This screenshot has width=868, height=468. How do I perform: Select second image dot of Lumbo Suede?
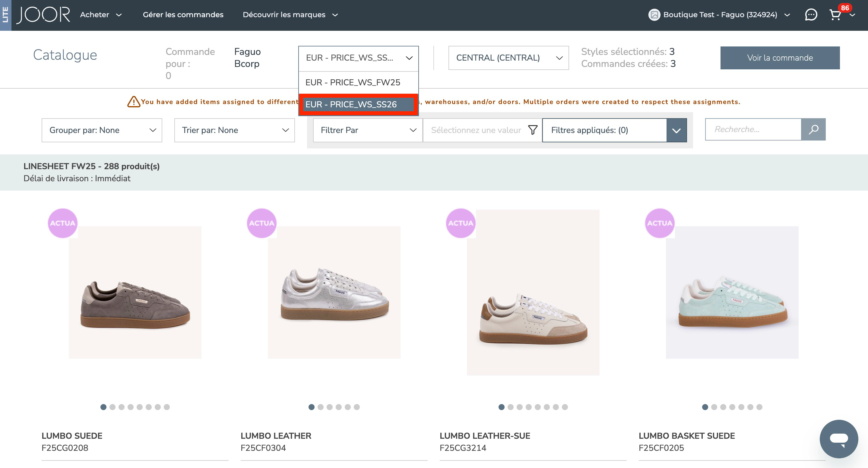tap(112, 407)
